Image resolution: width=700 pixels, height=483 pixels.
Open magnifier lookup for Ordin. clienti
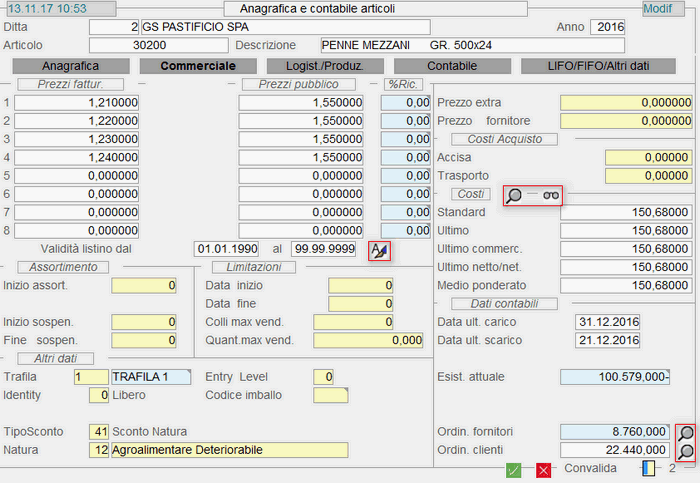tap(687, 451)
